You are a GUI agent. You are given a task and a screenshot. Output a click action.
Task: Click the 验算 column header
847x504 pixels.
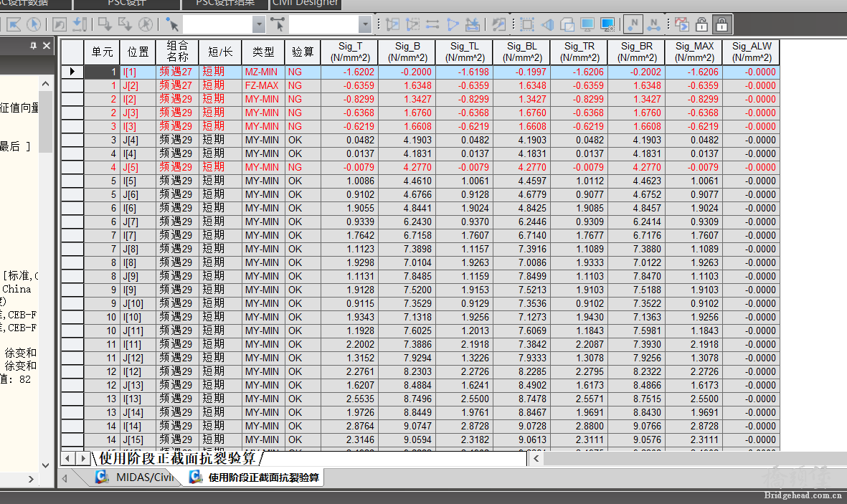point(303,52)
